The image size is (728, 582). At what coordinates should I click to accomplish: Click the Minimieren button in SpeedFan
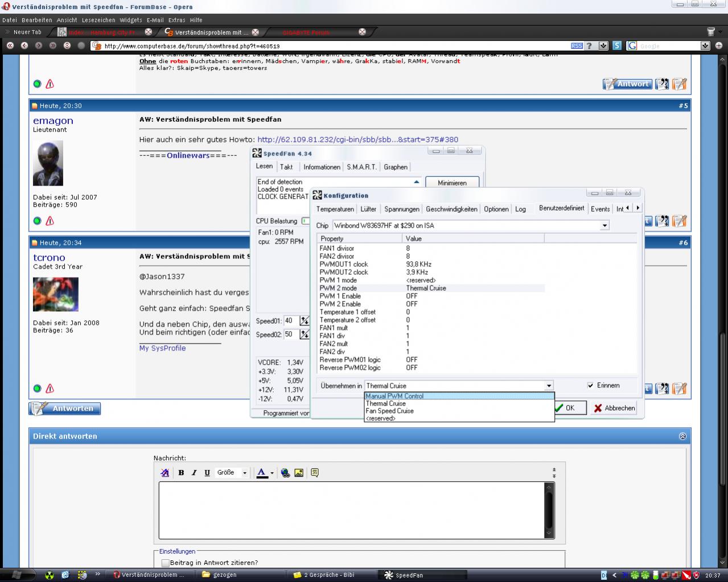click(x=453, y=183)
